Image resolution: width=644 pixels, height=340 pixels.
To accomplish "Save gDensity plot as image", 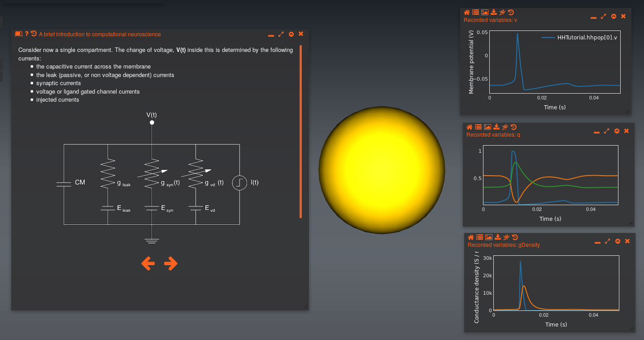I will tap(489, 237).
